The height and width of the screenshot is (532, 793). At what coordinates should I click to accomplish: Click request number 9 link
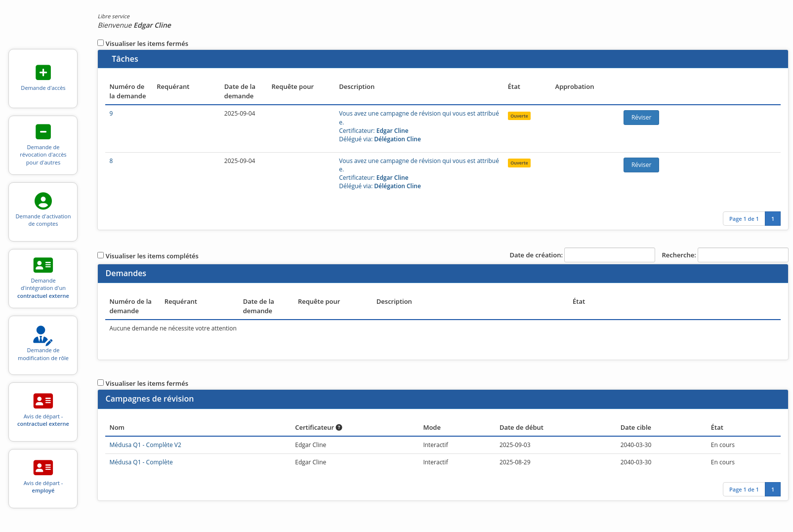click(x=111, y=114)
